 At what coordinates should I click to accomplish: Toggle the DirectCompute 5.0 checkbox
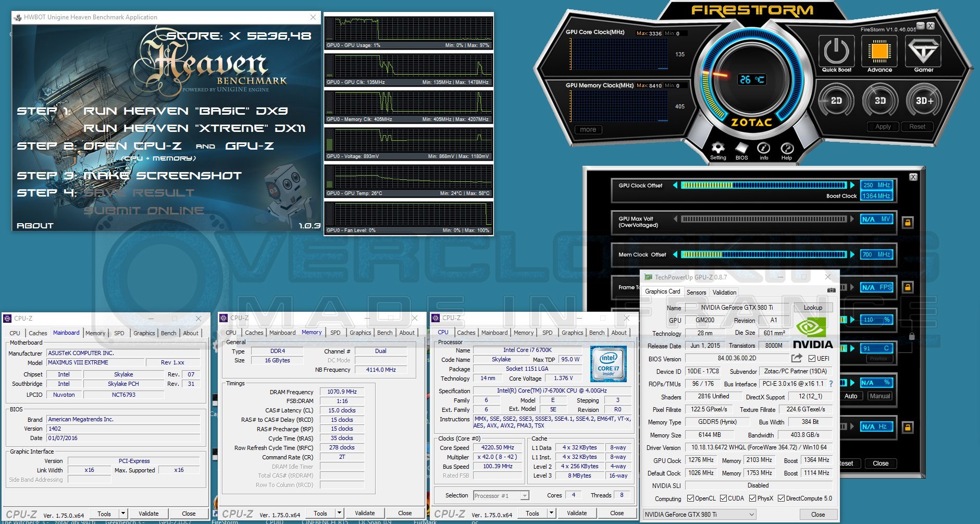point(781,498)
